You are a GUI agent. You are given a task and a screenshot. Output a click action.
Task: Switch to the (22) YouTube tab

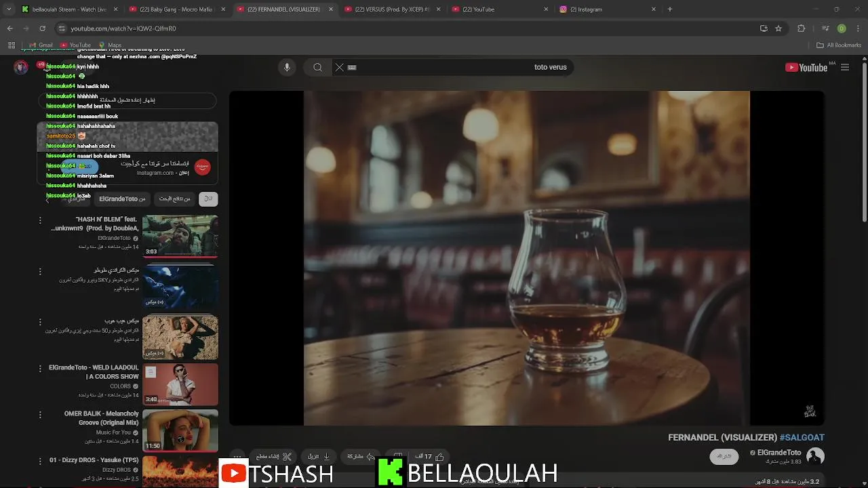click(500, 9)
